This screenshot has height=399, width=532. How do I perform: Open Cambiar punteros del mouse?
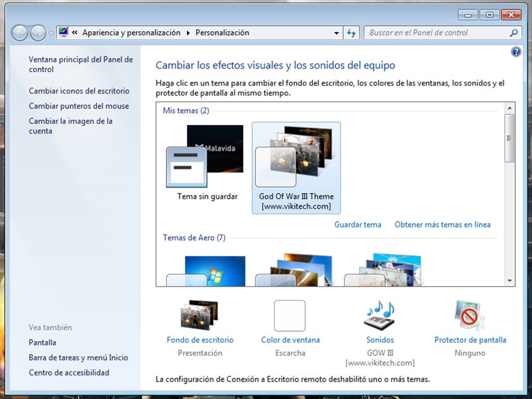pos(79,106)
